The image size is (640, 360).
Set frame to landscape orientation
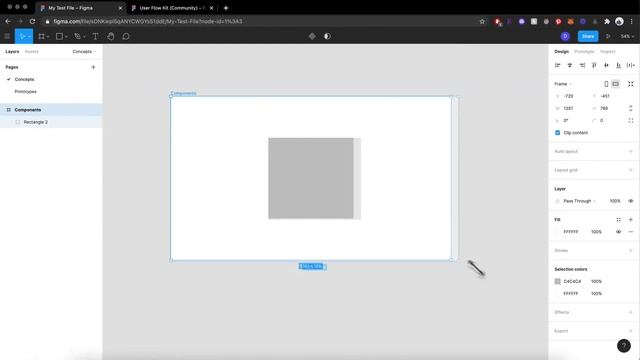pos(616,84)
